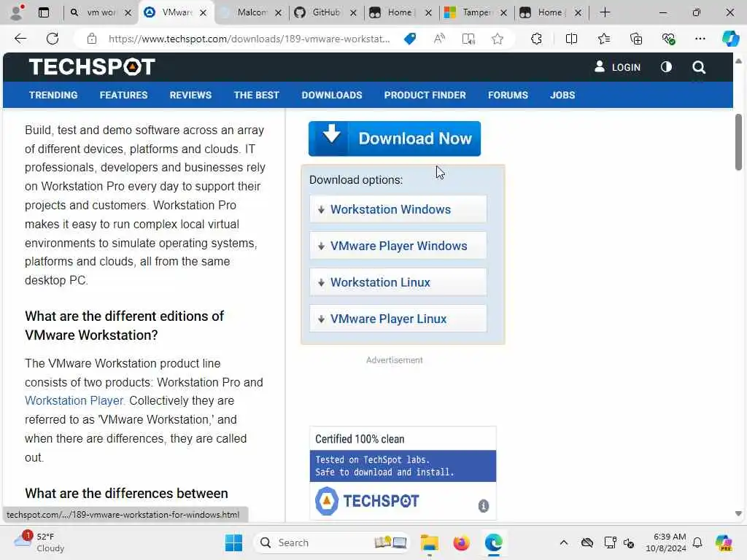This screenshot has width=747, height=560.
Task: Toggle the TechSpot dark mode icon
Action: pos(666,67)
